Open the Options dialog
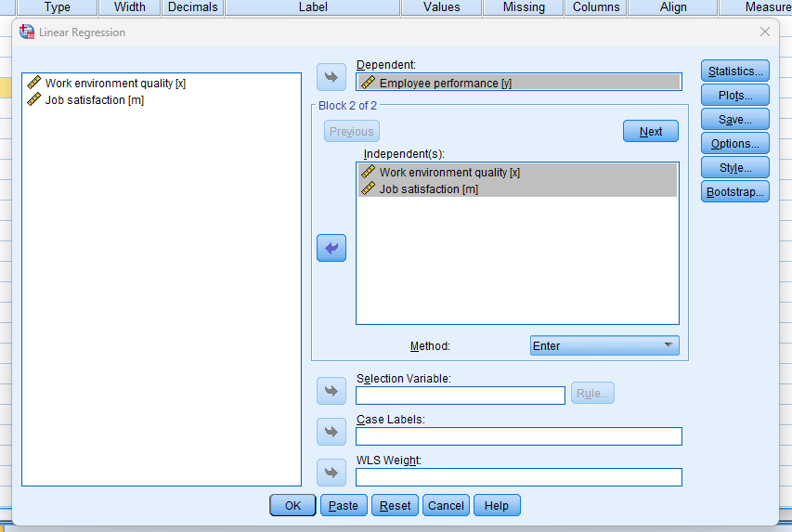792x532 pixels. pyautogui.click(x=735, y=144)
